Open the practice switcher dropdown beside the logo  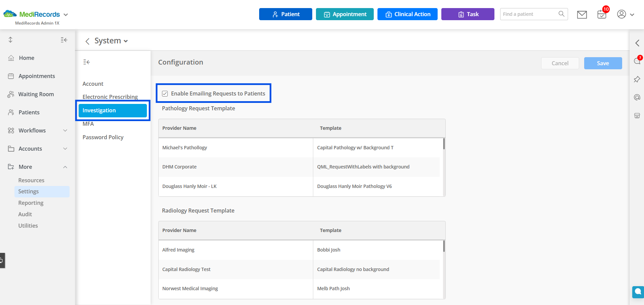click(66, 15)
